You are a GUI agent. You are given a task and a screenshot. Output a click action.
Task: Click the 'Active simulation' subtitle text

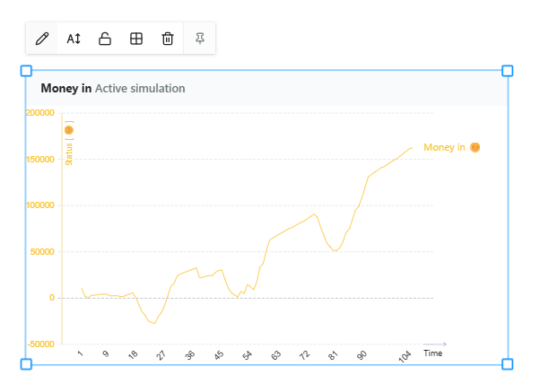140,89
